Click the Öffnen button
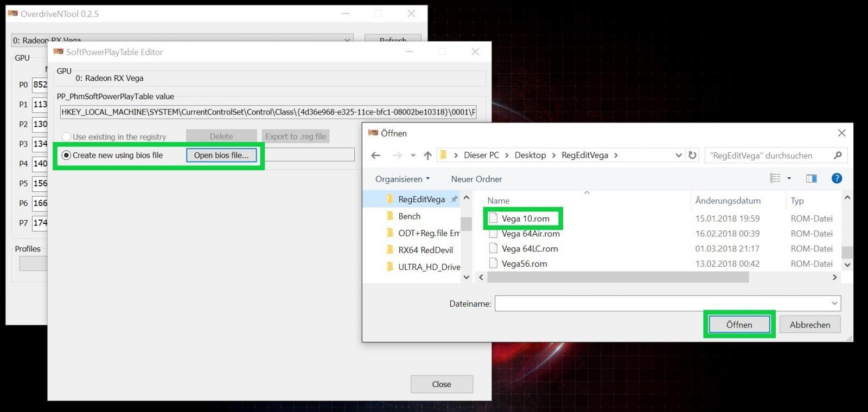 (x=739, y=325)
